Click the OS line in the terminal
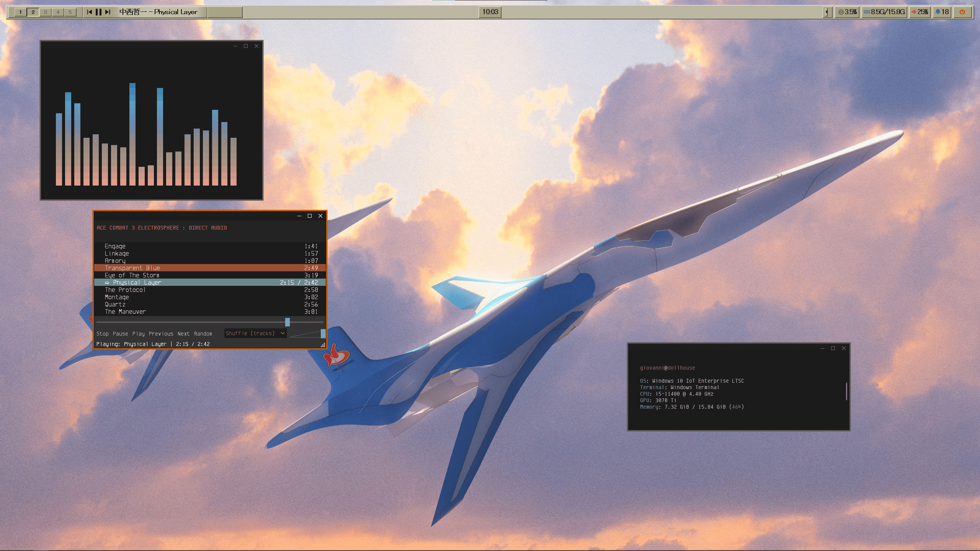This screenshot has width=980, height=551. [692, 381]
